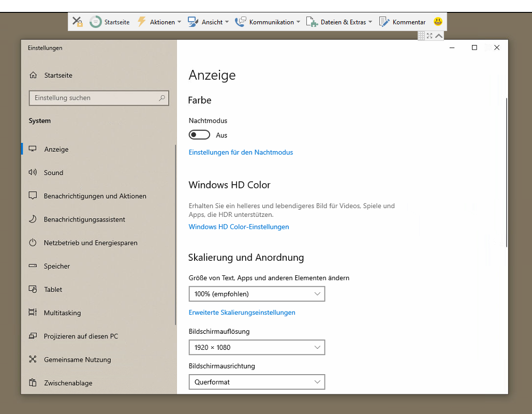532x414 pixels.
Task: Click the Kommentar pencil note icon
Action: click(x=383, y=22)
